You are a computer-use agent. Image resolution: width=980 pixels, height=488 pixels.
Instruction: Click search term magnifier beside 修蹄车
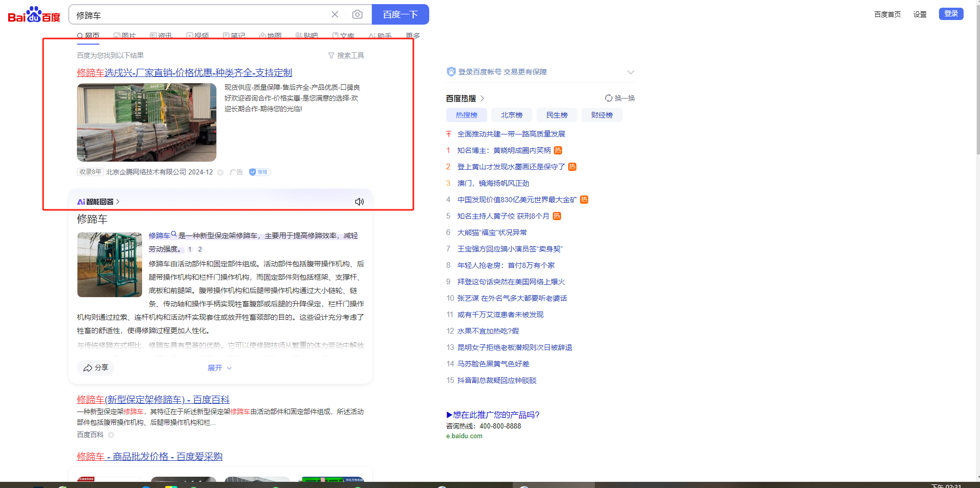pos(174,234)
